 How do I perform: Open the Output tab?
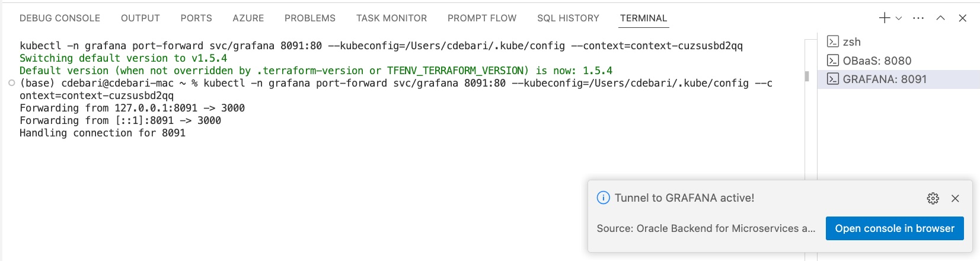[141, 18]
